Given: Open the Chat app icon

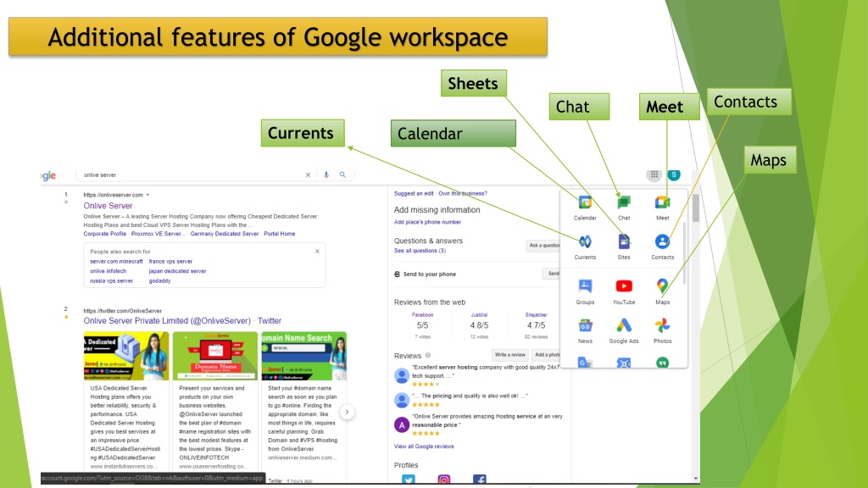Looking at the screenshot, I should 624,202.
